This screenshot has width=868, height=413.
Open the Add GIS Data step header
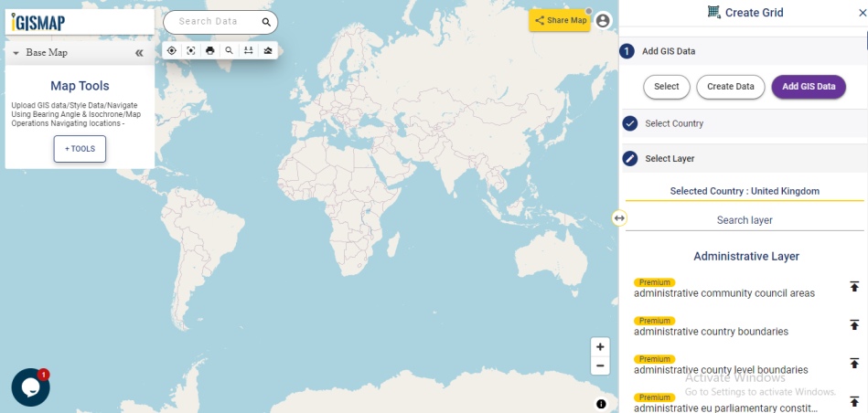[743, 51]
